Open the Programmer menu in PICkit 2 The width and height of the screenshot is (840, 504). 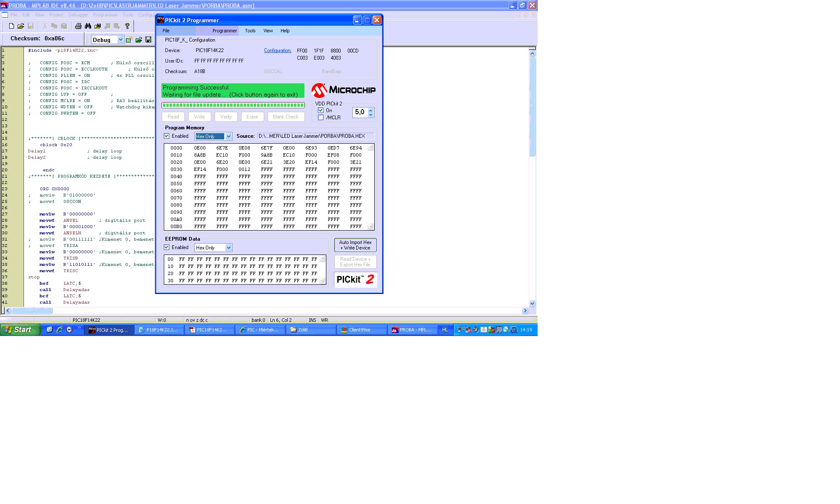coord(224,31)
